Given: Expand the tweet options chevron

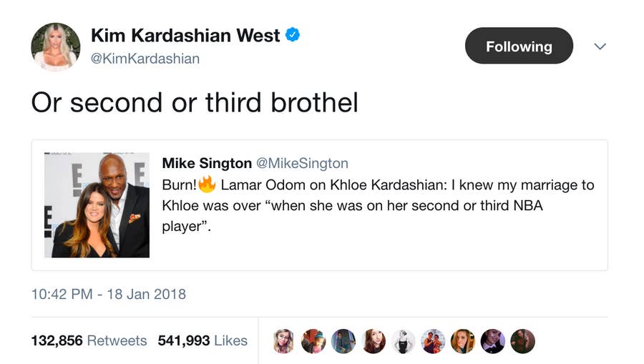Looking at the screenshot, I should pos(600,46).
